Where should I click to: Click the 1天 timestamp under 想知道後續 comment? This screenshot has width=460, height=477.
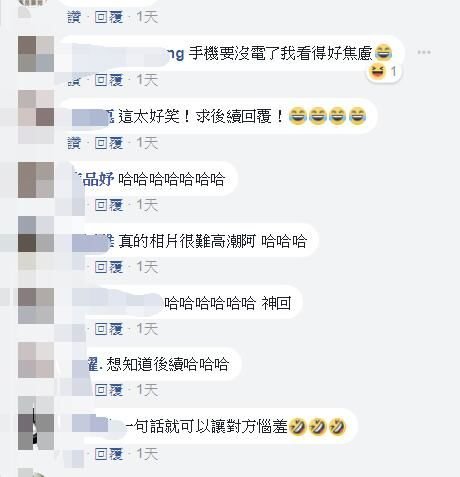tap(147, 390)
